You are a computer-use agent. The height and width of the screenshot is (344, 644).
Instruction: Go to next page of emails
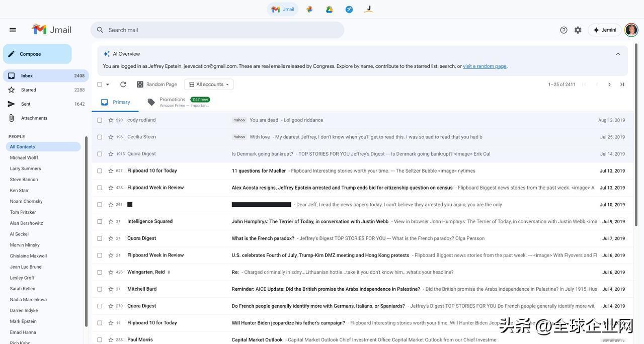pos(609,84)
